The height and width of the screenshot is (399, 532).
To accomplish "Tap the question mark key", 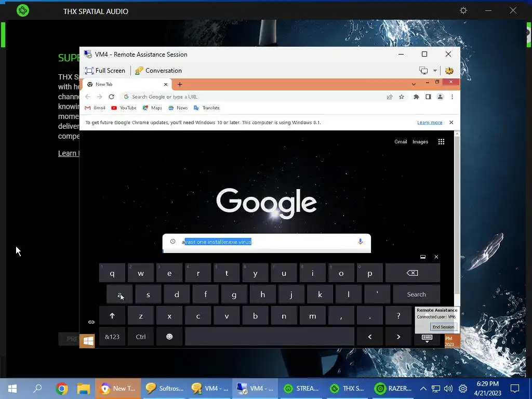I will pyautogui.click(x=398, y=316).
